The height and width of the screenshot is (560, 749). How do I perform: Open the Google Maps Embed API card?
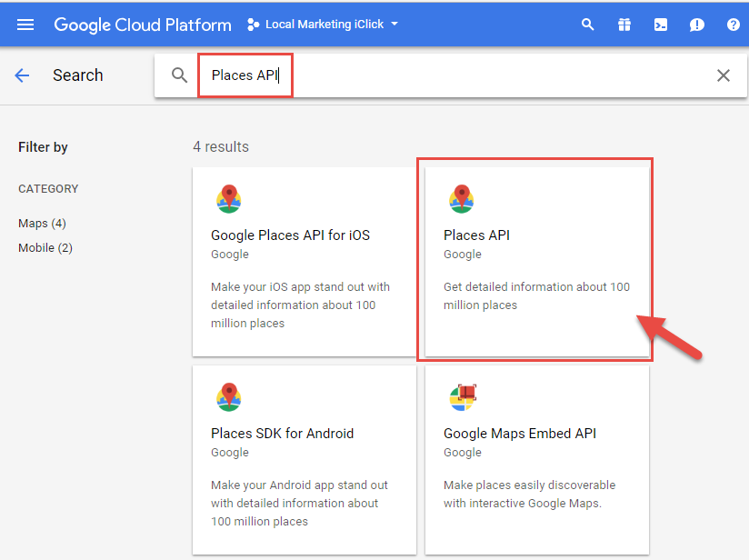[x=537, y=460]
